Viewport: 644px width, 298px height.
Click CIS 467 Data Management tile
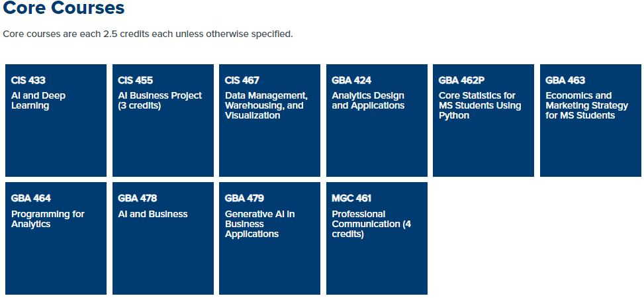269,121
